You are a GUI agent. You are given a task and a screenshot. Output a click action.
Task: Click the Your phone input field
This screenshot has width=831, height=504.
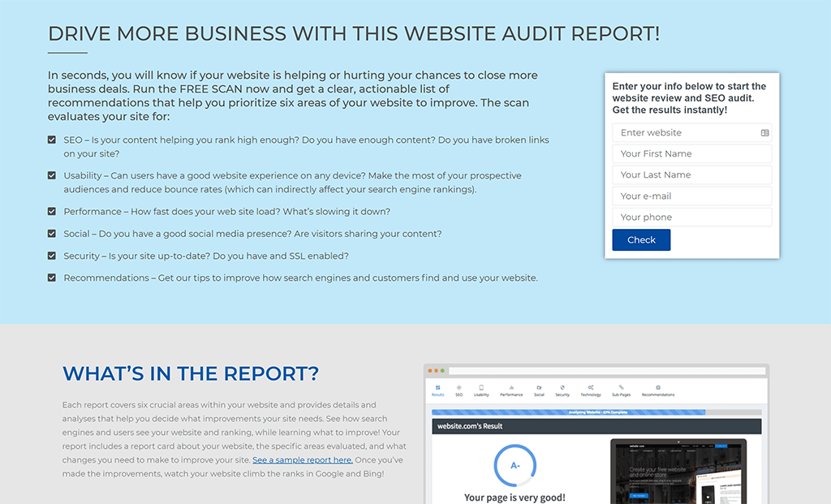[691, 218]
